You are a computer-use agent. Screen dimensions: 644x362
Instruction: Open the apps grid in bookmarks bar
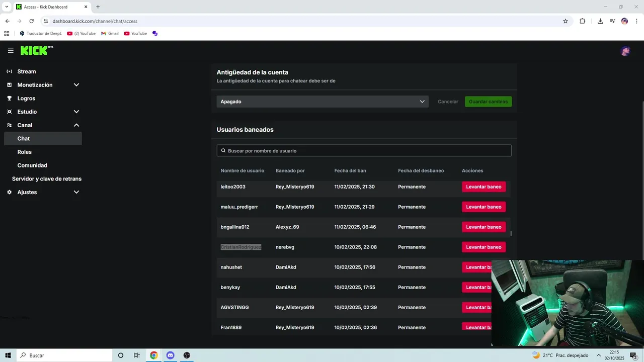pyautogui.click(x=7, y=34)
